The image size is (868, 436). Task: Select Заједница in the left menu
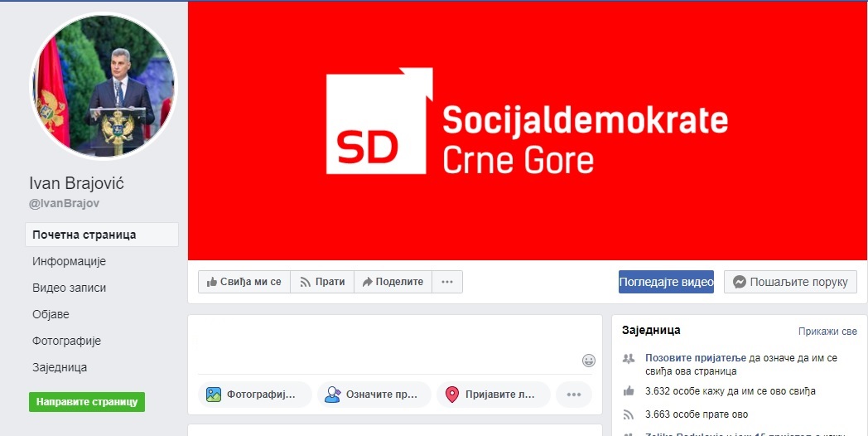click(60, 367)
